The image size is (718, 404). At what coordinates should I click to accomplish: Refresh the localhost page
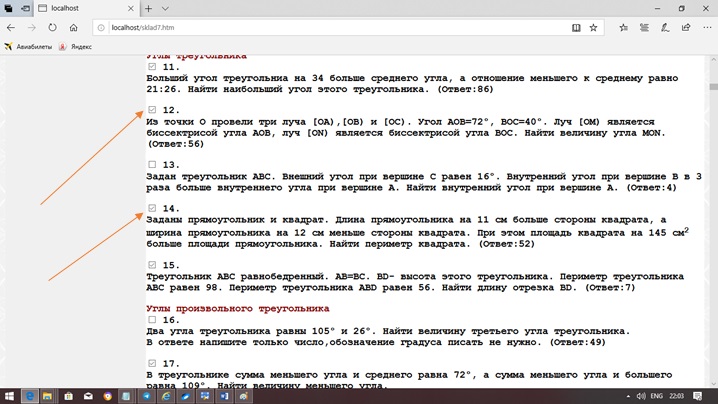(53, 28)
